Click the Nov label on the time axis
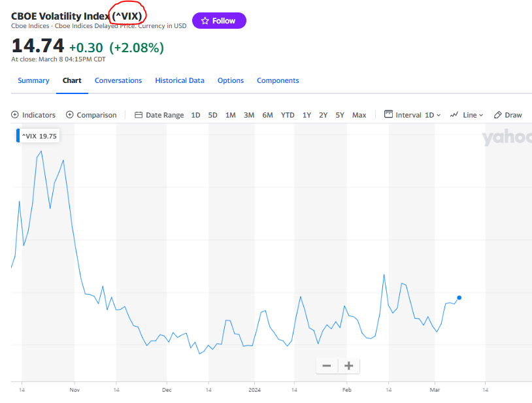The width and height of the screenshot is (532, 403). point(75,390)
